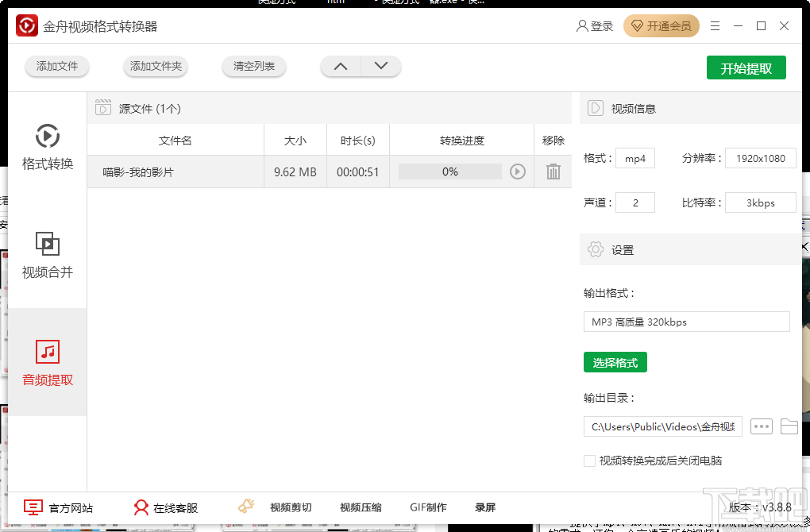Clear the list with 清空列表

pyautogui.click(x=253, y=67)
